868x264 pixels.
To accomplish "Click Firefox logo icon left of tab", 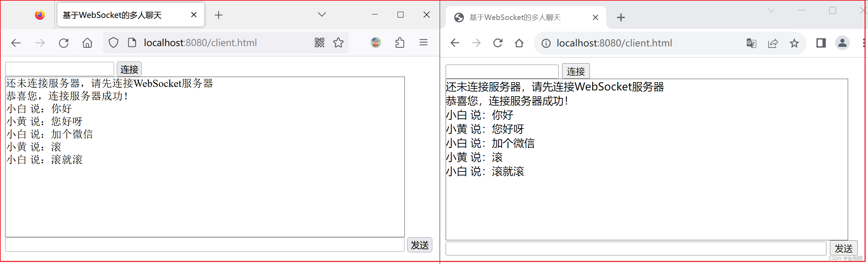I will 40,15.
